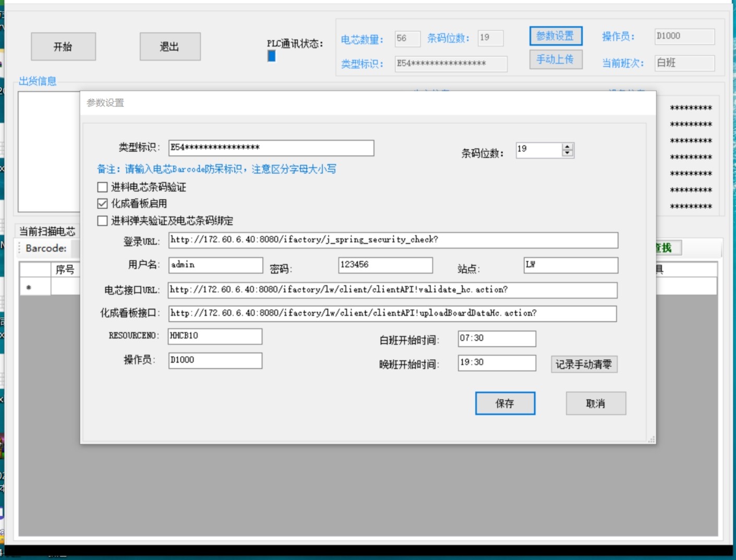Cancel the dialog with 取消
Screen dimensions: 736x560
tap(595, 404)
